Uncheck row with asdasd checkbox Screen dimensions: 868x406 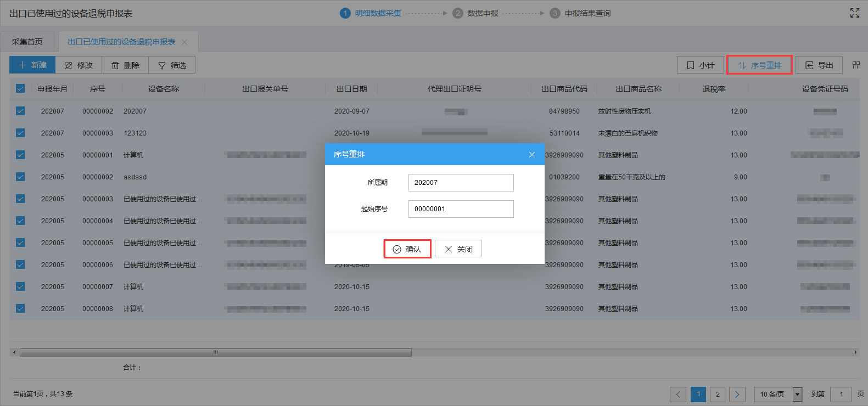pos(20,177)
